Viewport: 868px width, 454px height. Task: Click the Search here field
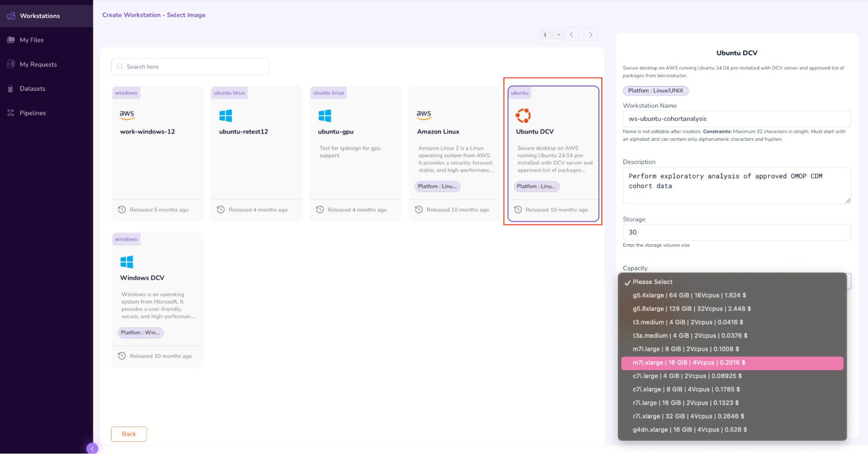(x=190, y=66)
